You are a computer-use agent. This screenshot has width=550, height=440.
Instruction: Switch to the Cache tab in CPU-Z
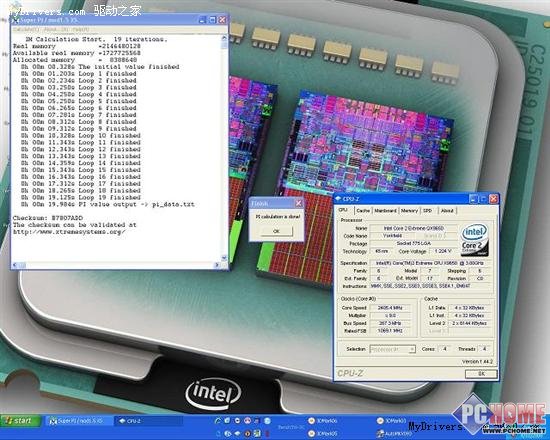click(x=363, y=211)
